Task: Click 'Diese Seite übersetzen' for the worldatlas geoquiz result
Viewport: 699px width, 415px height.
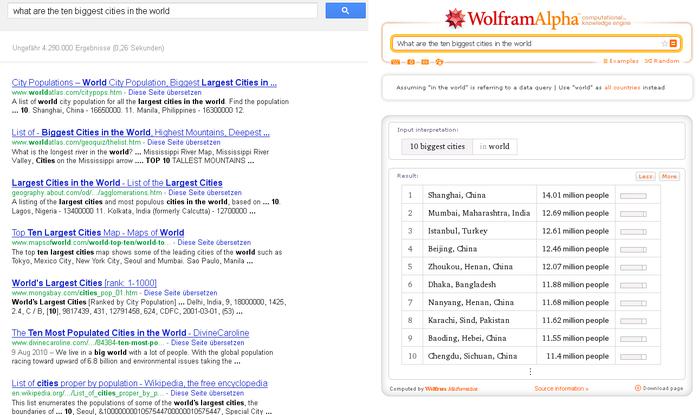Action: pyautogui.click(x=184, y=142)
